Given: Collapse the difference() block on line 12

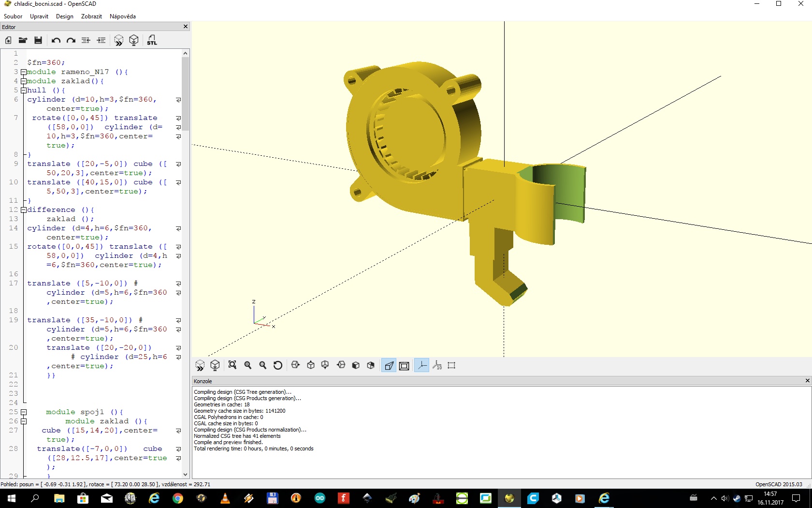Looking at the screenshot, I should [23, 210].
